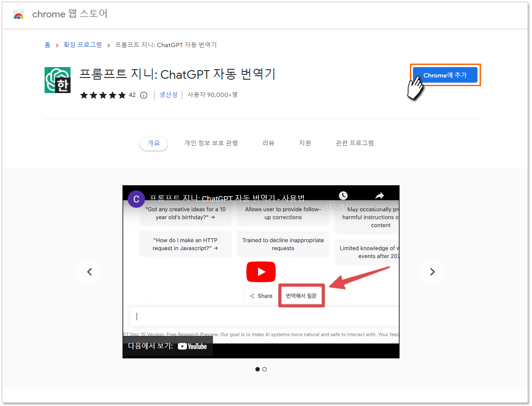This screenshot has width=532, height=406.
Task: Open the 개인 정보 보호 관행 tab
Action: click(211, 143)
